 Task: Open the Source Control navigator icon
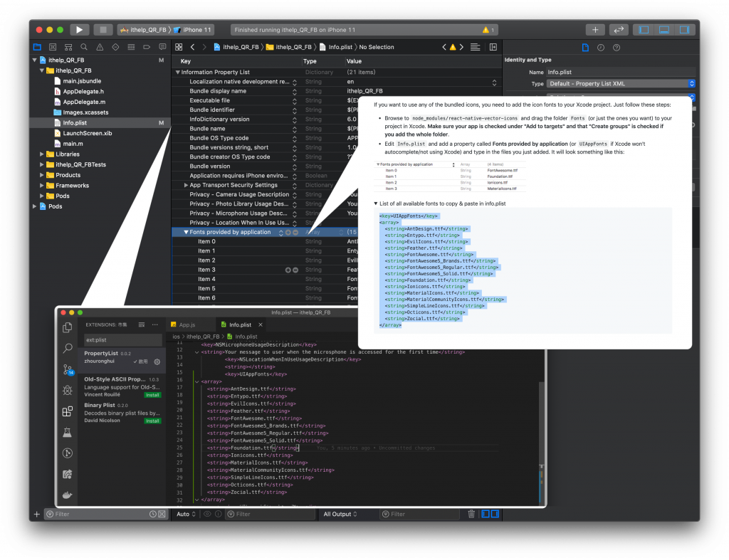click(53, 47)
